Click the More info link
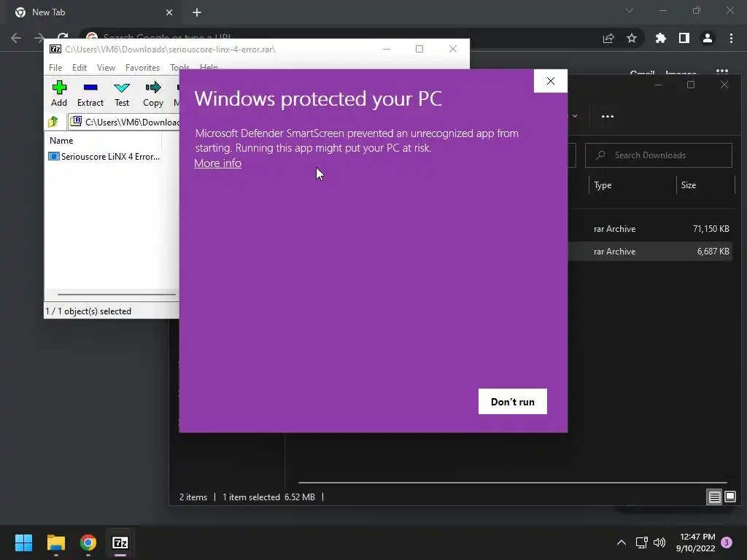 coord(217,163)
